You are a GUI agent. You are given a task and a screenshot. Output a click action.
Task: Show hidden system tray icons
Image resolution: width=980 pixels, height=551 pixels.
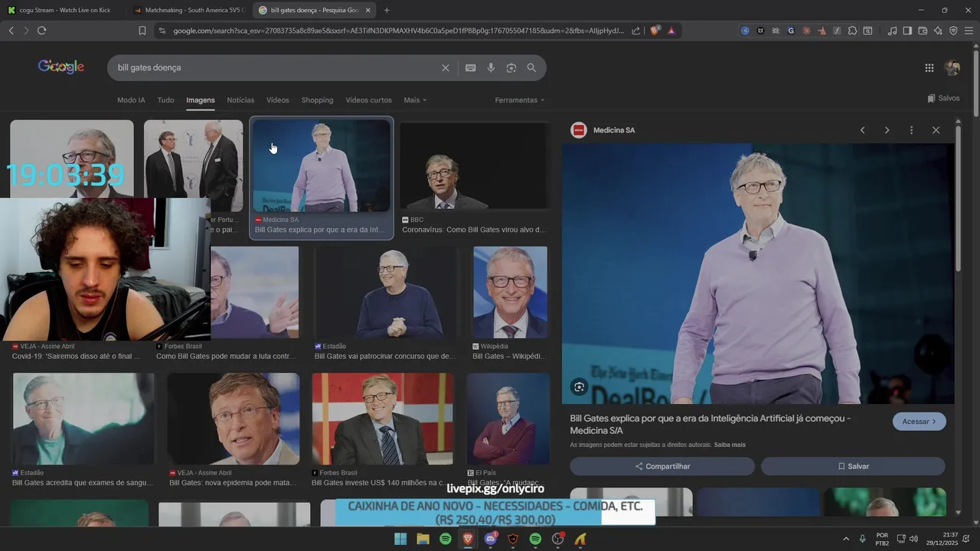(846, 539)
